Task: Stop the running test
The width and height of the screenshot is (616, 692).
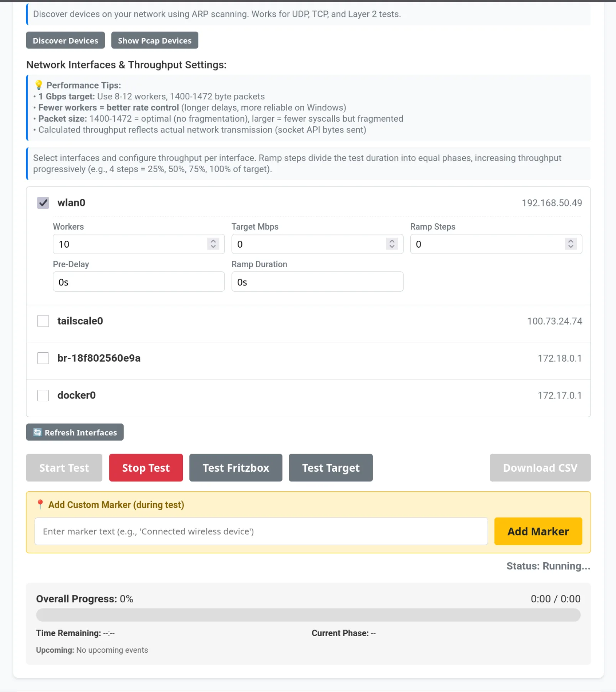Action: coord(146,467)
